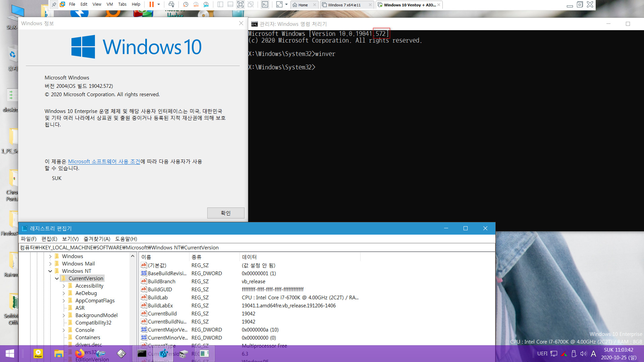Expand the AeDebug registry key
644x362 pixels.
point(64,293)
